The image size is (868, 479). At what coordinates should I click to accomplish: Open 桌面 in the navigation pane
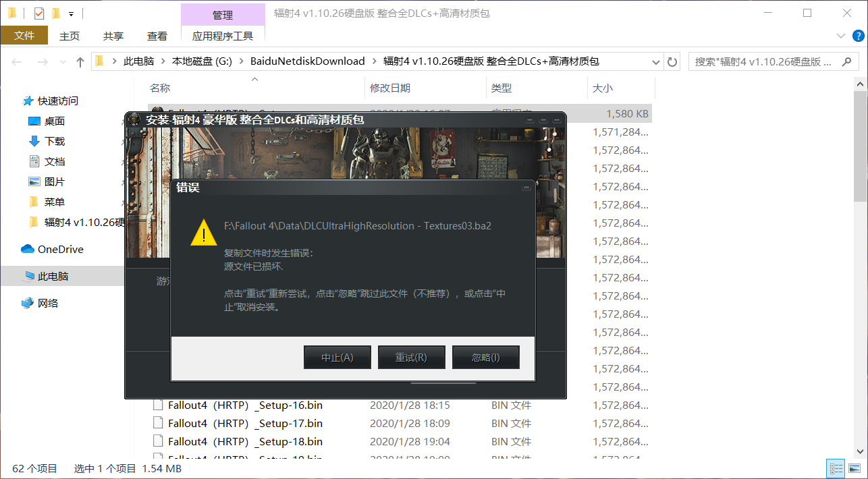tap(54, 121)
